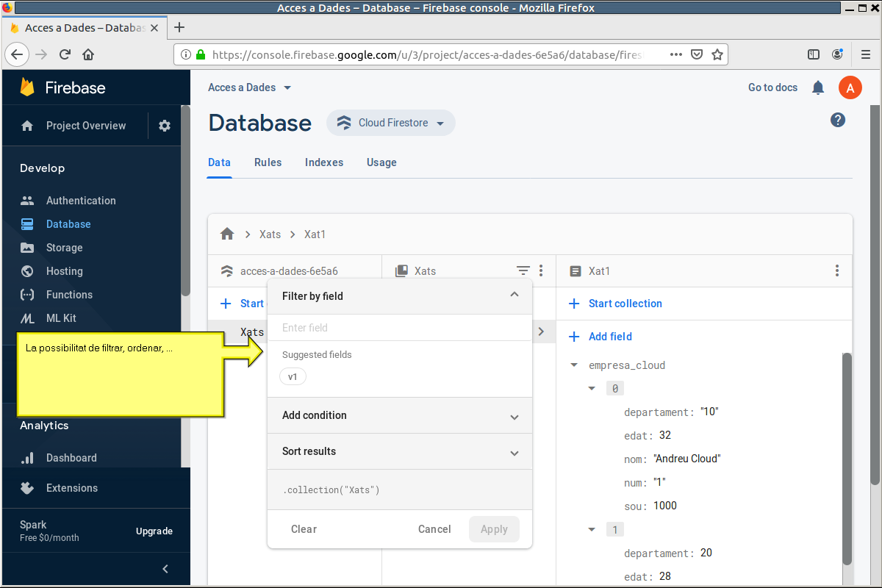The height and width of the screenshot is (588, 882).
Task: Open Xat1 document three-dot menu
Action: (837, 270)
